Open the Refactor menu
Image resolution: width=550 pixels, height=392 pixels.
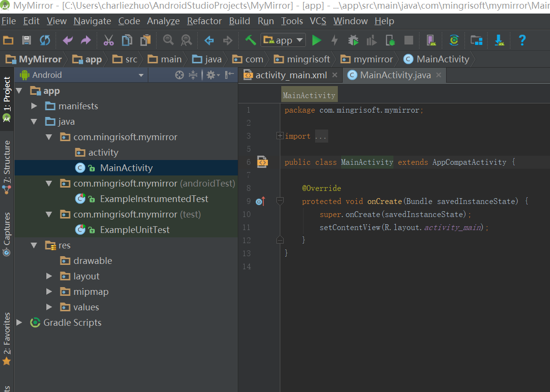204,21
